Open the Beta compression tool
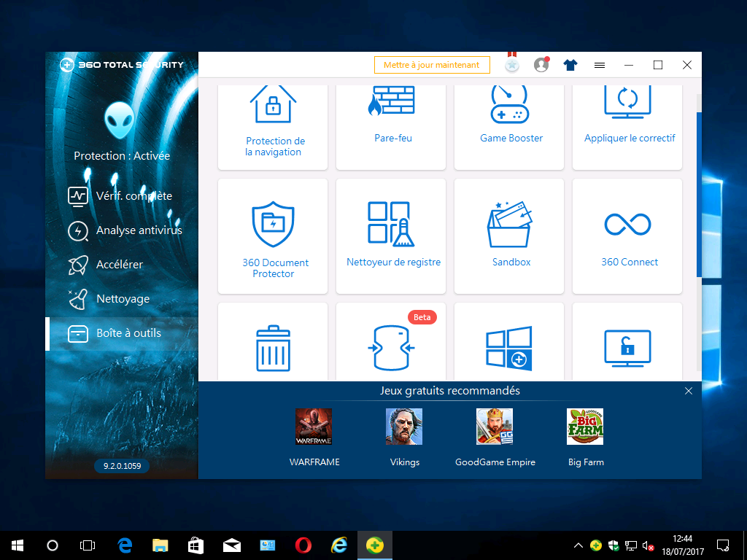Screen dimensions: 747x560 (391, 349)
